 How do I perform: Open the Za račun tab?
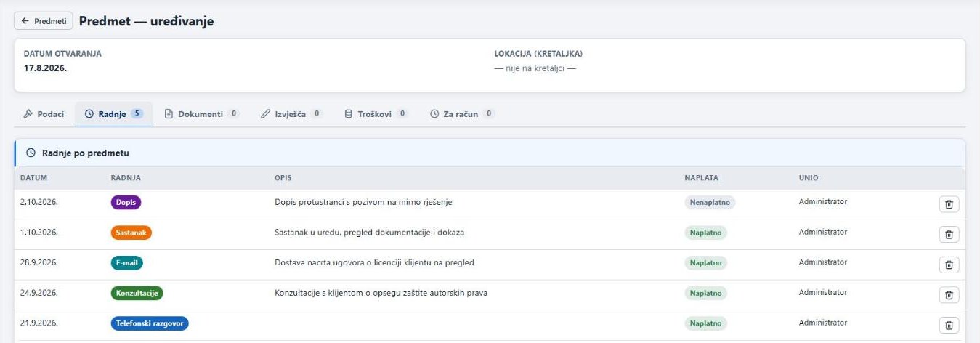pos(462,114)
